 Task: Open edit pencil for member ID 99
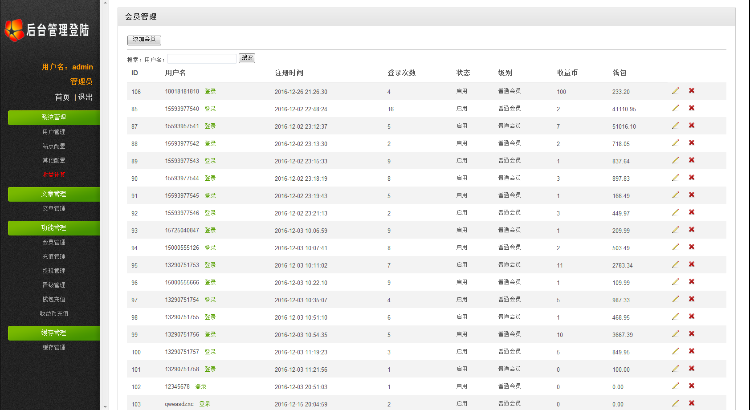point(676,333)
